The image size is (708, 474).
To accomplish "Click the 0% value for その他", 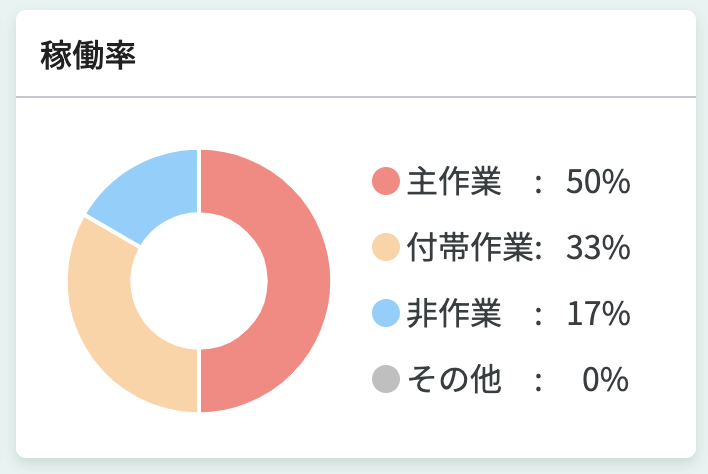I will [x=607, y=379].
